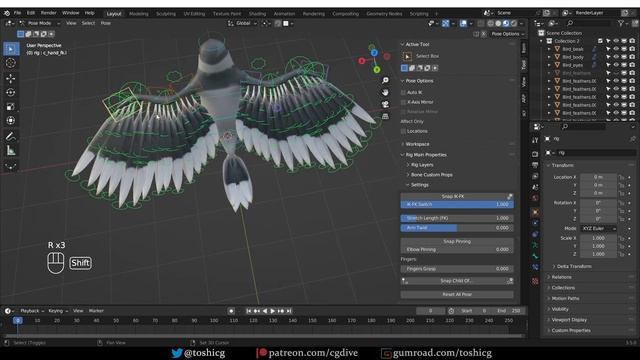Enable the X-Axis Mirror checkbox
Image resolution: width=640 pixels, height=360 pixels.
[x=403, y=102]
